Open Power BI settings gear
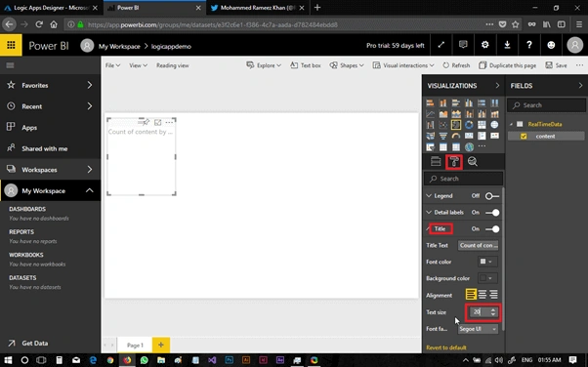 click(x=484, y=45)
